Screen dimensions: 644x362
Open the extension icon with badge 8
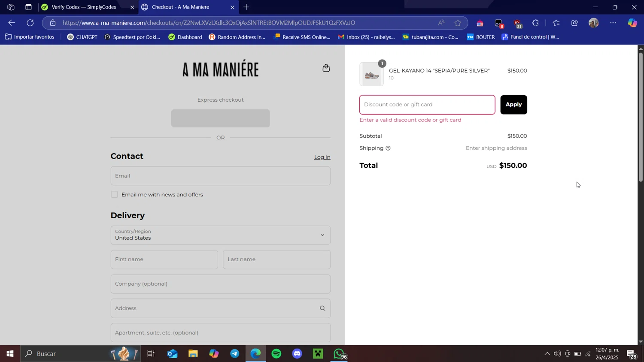[x=499, y=23]
